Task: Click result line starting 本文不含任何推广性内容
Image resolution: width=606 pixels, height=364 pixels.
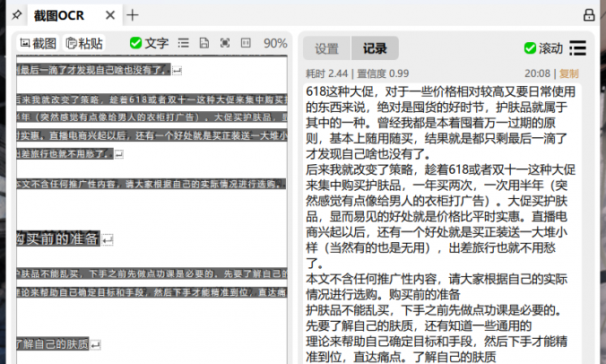Action: pyautogui.click(x=437, y=279)
